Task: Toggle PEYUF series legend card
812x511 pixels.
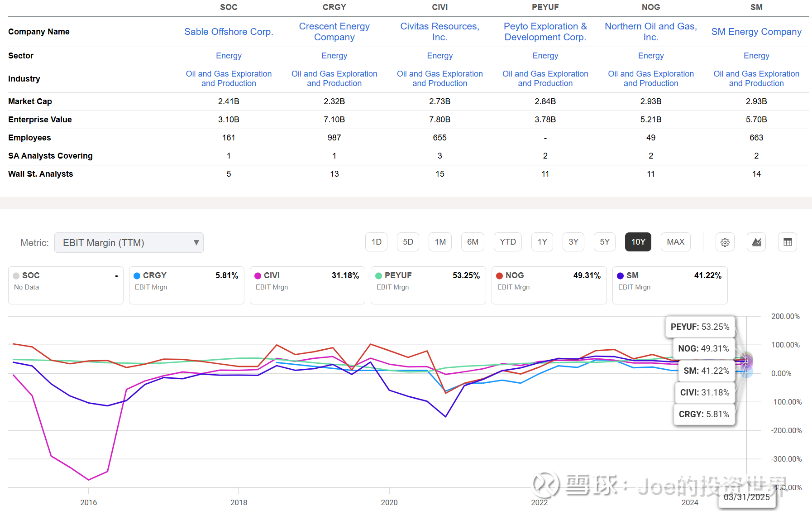Action: pyautogui.click(x=428, y=285)
